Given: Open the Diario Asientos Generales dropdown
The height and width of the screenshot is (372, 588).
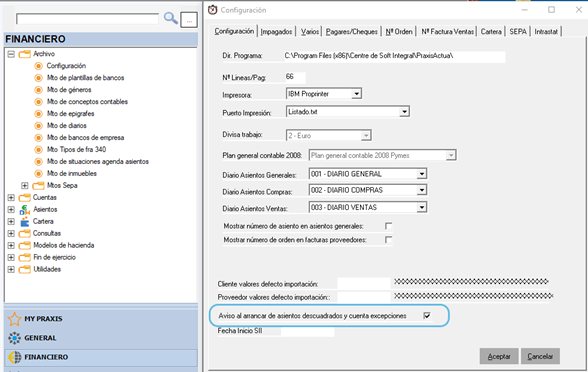Looking at the screenshot, I should tap(422, 174).
